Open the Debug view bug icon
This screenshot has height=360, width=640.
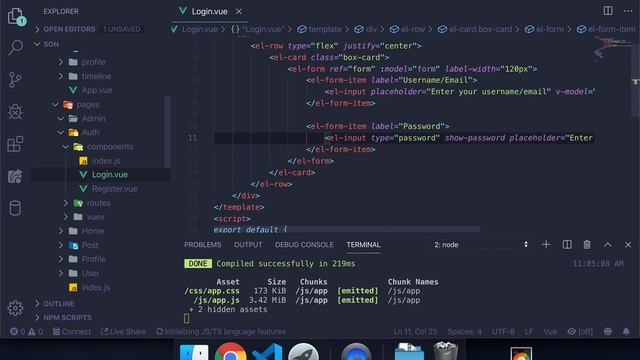[15, 111]
